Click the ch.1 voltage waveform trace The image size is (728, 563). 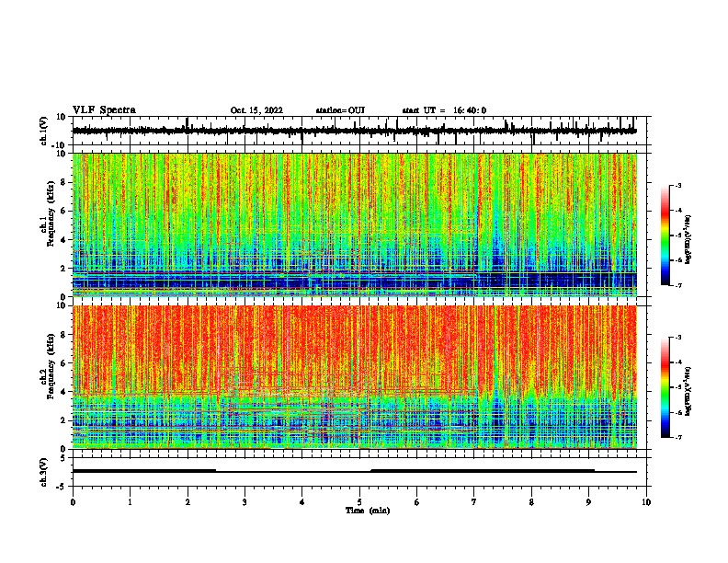click(x=355, y=131)
